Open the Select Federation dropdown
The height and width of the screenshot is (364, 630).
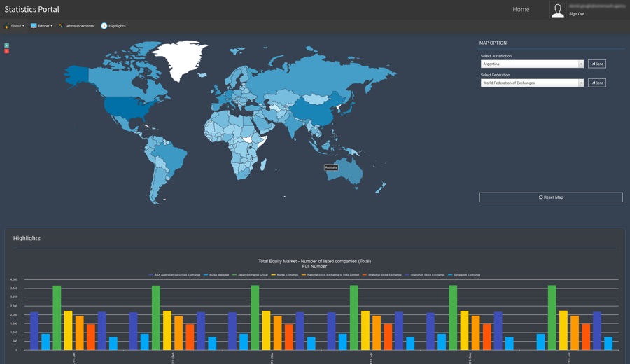coord(532,83)
